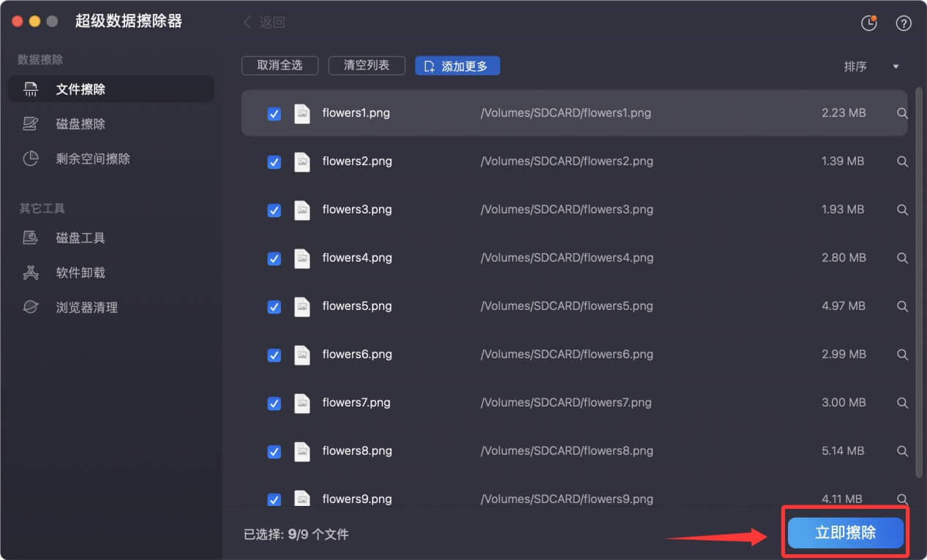
Task: Select 剩余空间擦除 sidebar item
Action: (x=93, y=159)
